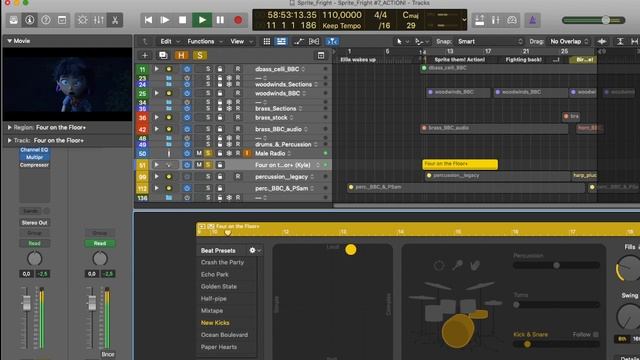The image size is (640, 360).
Task: Solo the brass_BBC_audio track
Action: pos(208,129)
